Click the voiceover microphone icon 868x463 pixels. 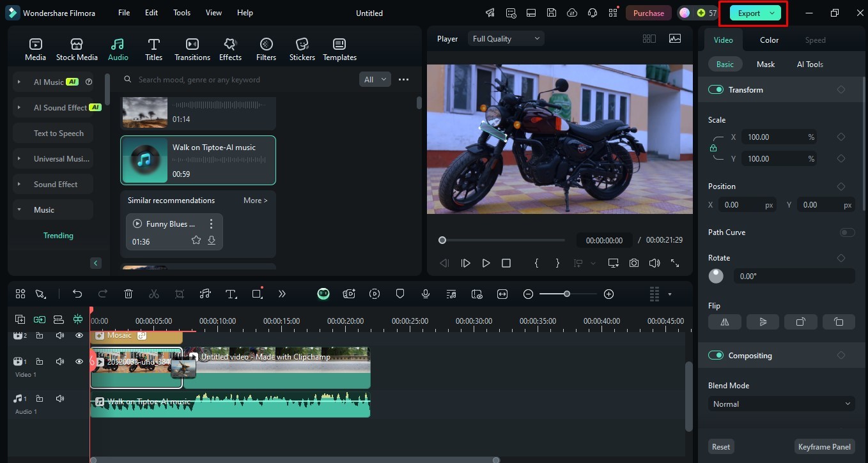click(x=426, y=294)
